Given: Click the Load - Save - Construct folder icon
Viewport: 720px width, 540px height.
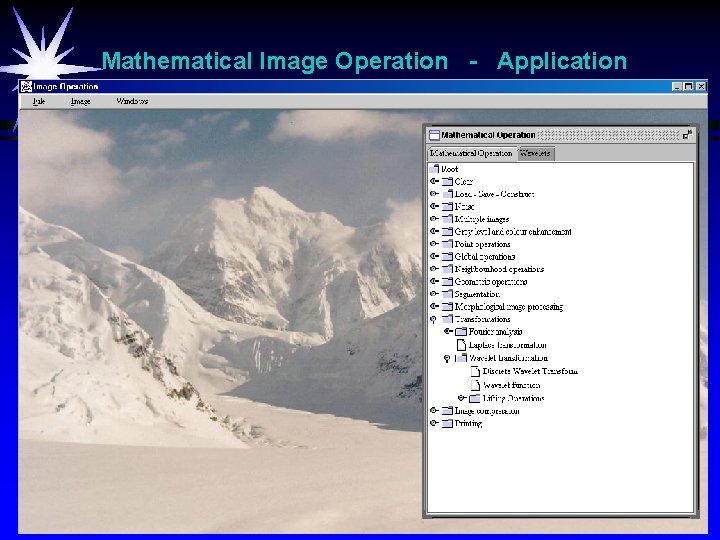Looking at the screenshot, I should click(x=448, y=194).
